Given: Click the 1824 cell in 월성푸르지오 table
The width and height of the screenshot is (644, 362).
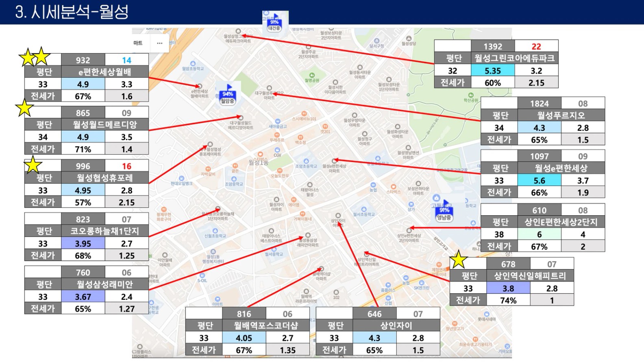Looking at the screenshot, I should click(540, 104).
